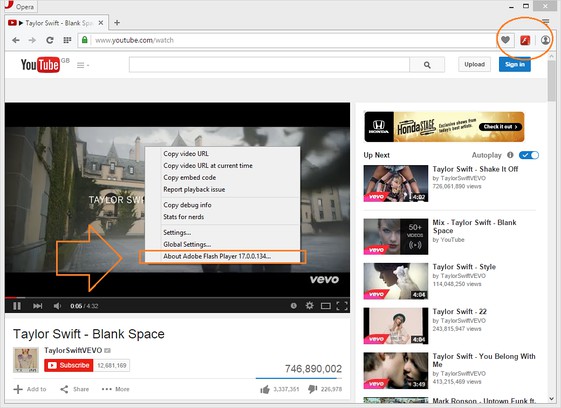Expand the YouTube guide menu

(x=83, y=65)
